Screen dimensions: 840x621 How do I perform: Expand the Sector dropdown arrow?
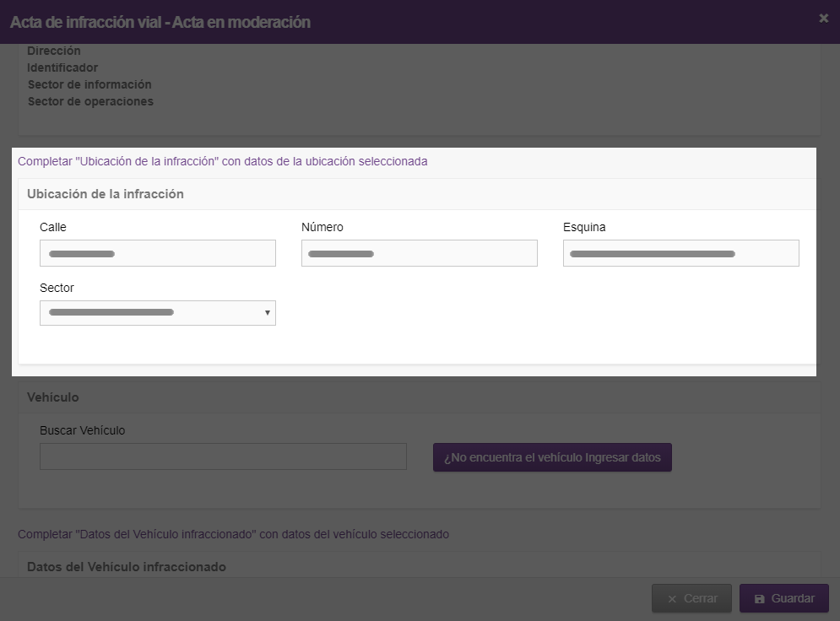[x=267, y=313]
